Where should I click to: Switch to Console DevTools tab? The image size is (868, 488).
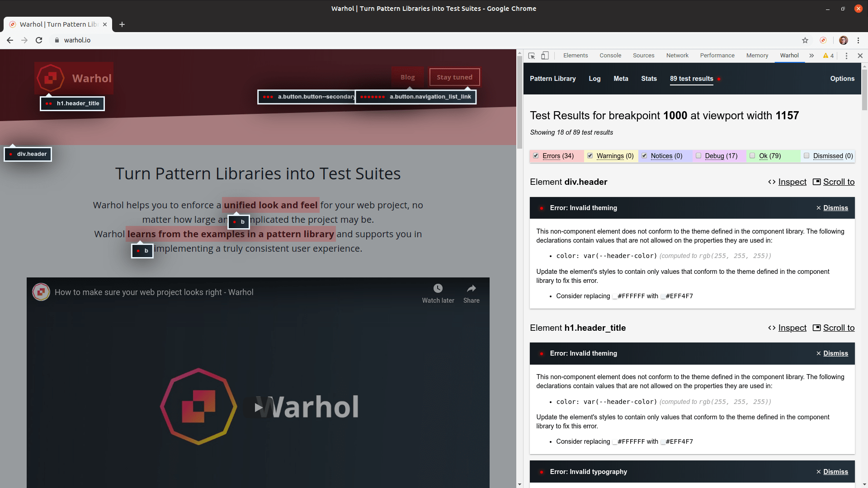(610, 56)
